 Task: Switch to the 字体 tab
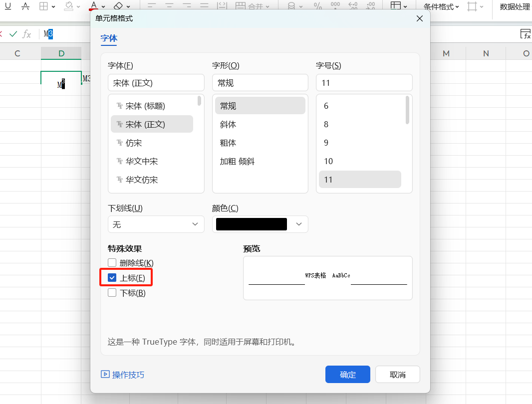(109, 38)
